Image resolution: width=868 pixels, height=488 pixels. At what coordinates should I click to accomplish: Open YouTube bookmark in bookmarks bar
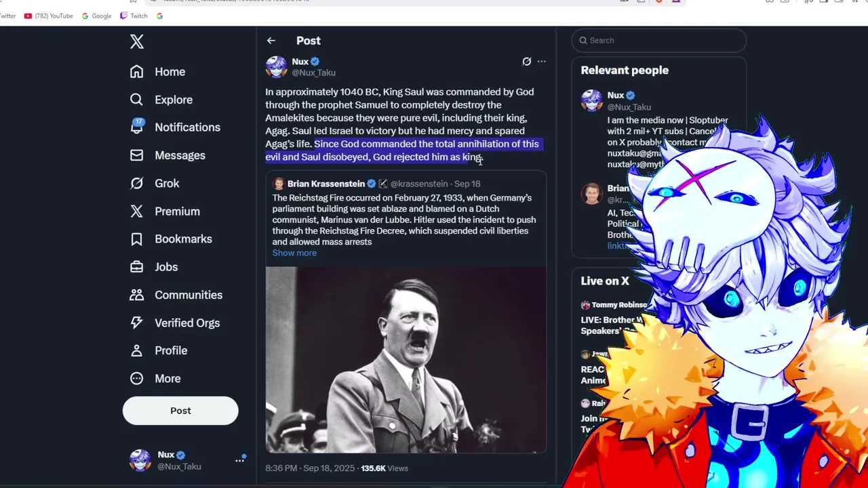[49, 16]
